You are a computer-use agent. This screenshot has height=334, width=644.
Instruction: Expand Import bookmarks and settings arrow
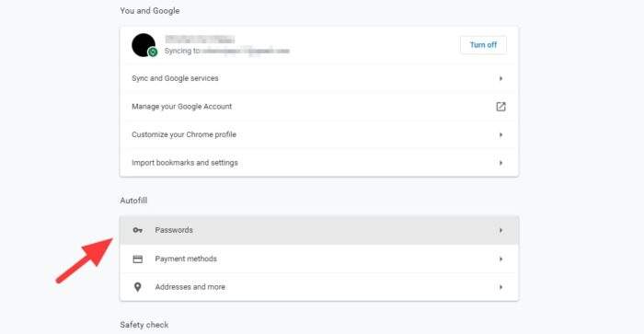[x=500, y=163]
